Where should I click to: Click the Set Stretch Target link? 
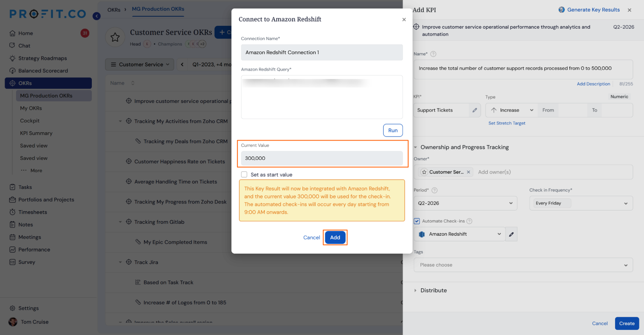point(507,123)
